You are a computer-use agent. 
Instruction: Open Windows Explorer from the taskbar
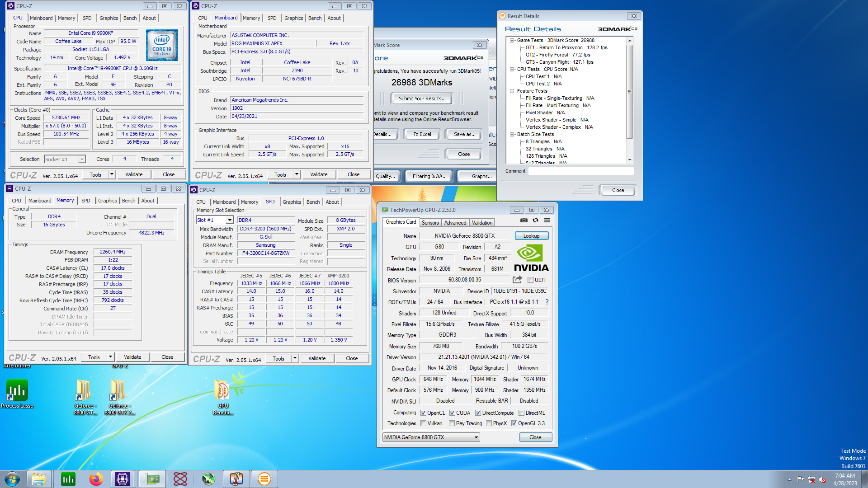[39, 479]
